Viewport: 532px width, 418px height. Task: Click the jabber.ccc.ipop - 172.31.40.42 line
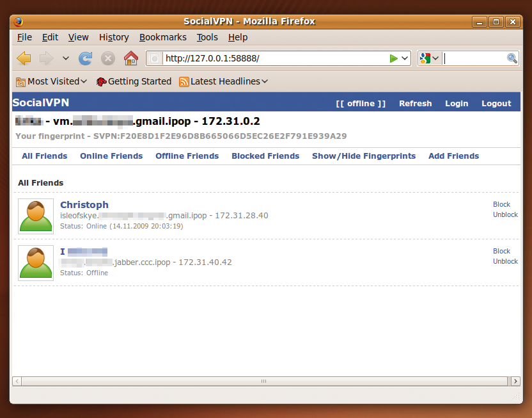(x=146, y=262)
